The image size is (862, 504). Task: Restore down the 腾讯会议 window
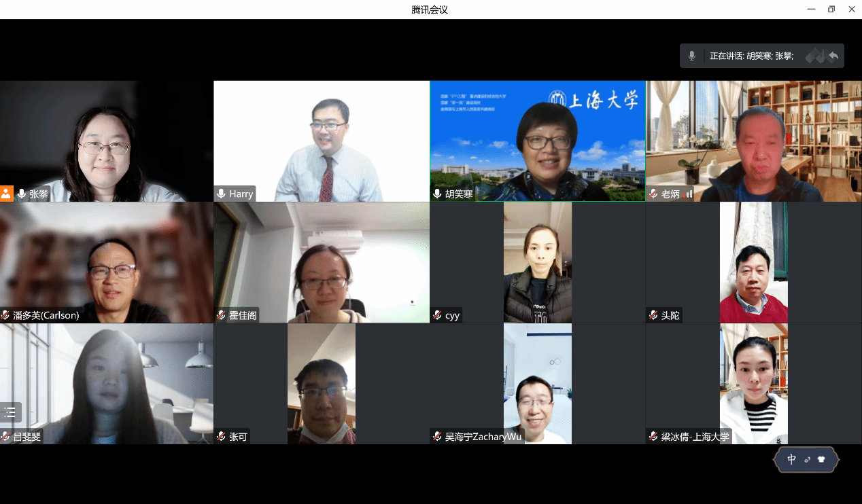[831, 10]
